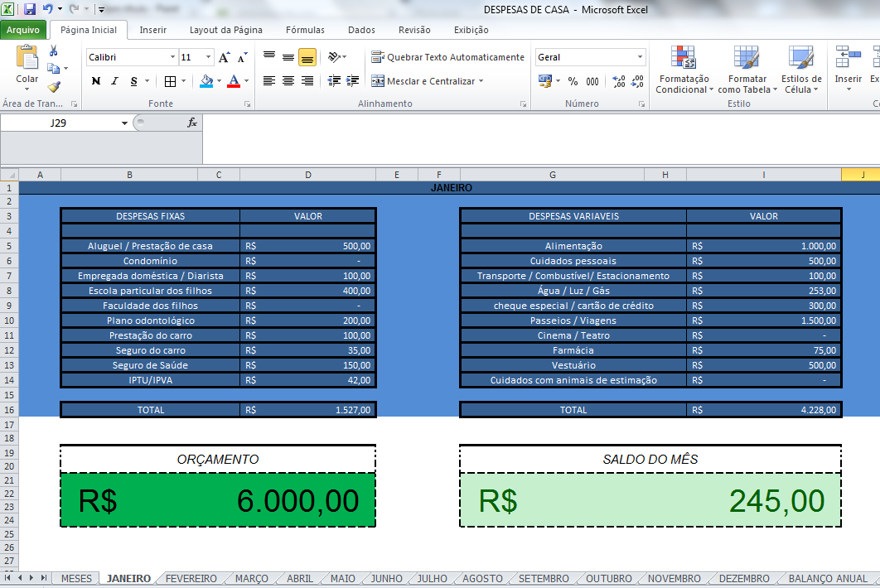Click the Arquivo file button
The image size is (880, 588).
coord(23,30)
